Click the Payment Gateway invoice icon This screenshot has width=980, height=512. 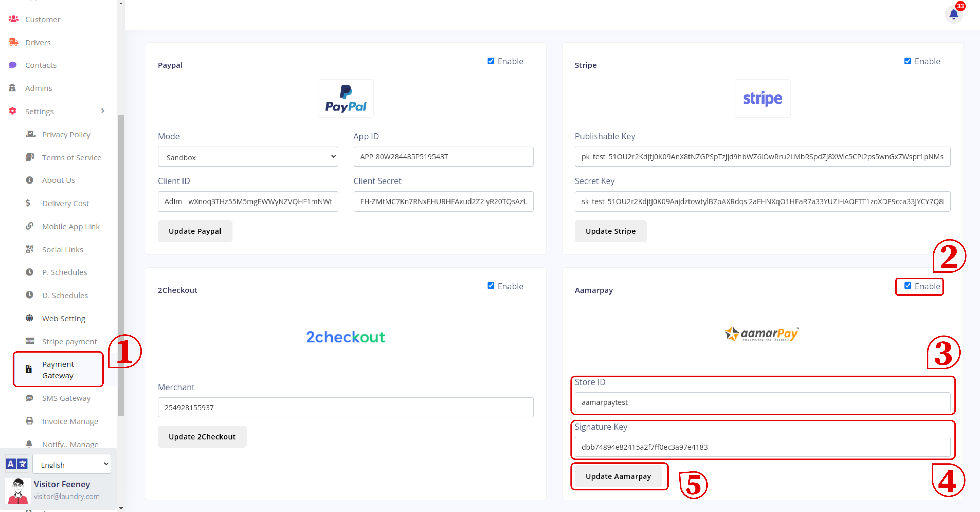click(x=28, y=369)
